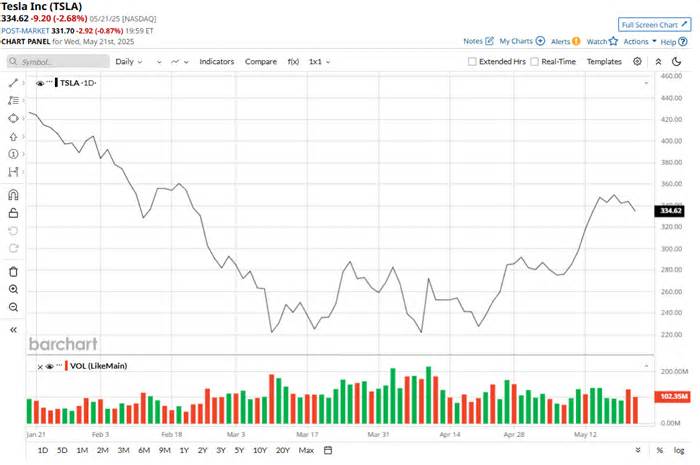The image size is (700, 465).
Task: Open the chart type line dropdown
Action: 180,62
